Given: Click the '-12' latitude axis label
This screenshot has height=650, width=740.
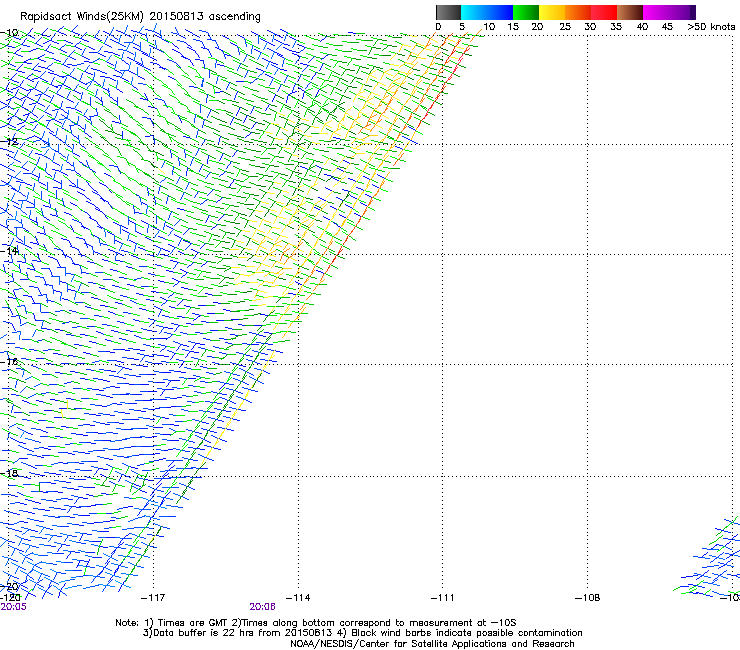Looking at the screenshot, I should [9, 141].
